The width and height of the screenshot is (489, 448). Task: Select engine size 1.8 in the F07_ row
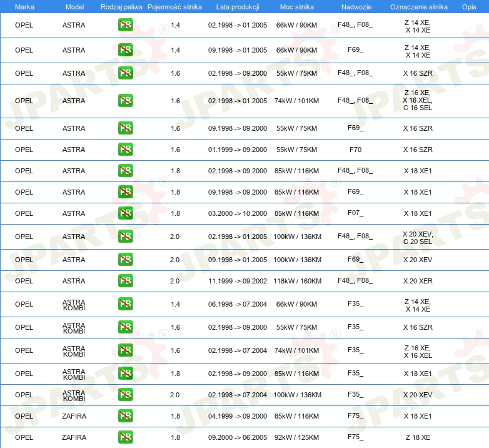click(175, 213)
